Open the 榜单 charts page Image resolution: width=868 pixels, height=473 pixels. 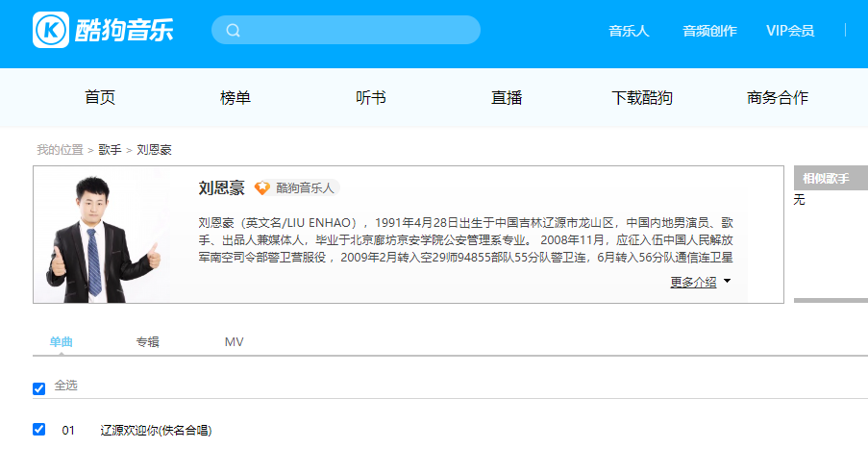coord(236,97)
